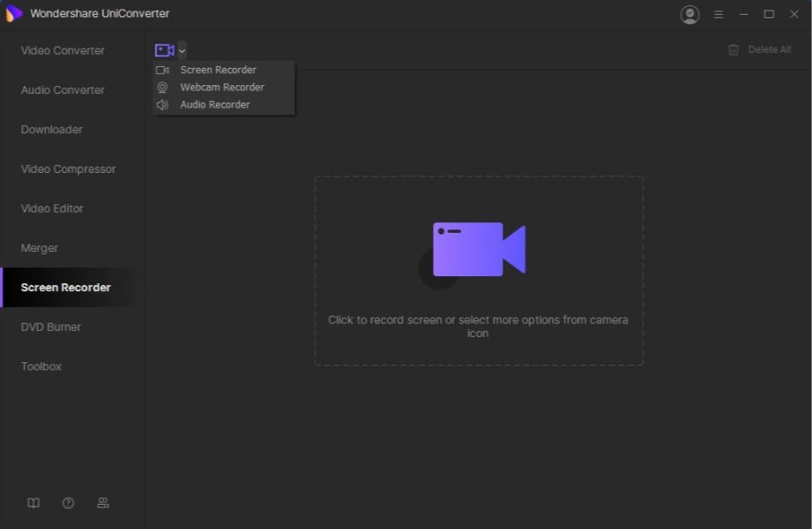812x529 pixels.
Task: Open the user account profile icon
Action: pyautogui.click(x=689, y=15)
